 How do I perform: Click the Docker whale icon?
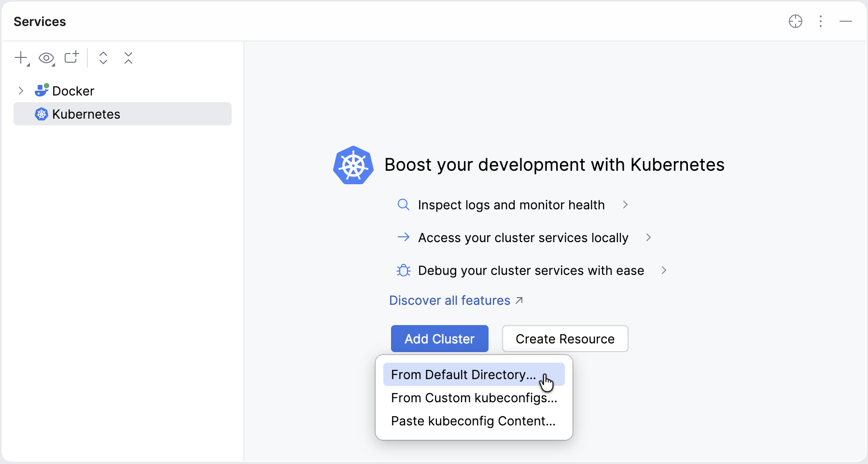42,90
